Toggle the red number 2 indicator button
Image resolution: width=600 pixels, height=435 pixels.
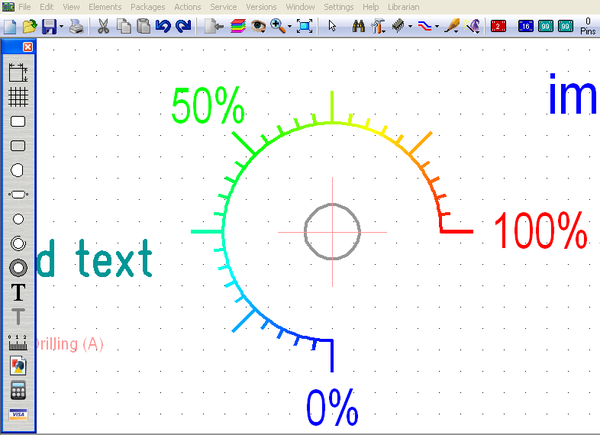click(498, 25)
